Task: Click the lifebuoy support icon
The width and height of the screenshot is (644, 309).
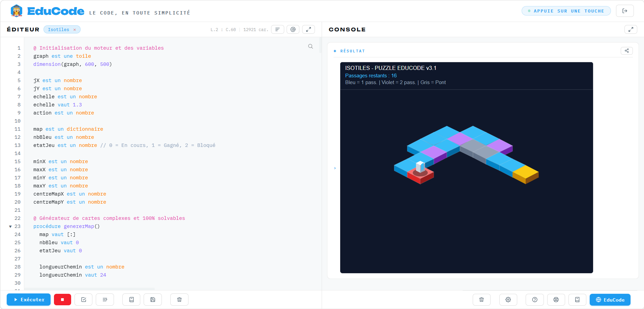Action: pos(556,300)
